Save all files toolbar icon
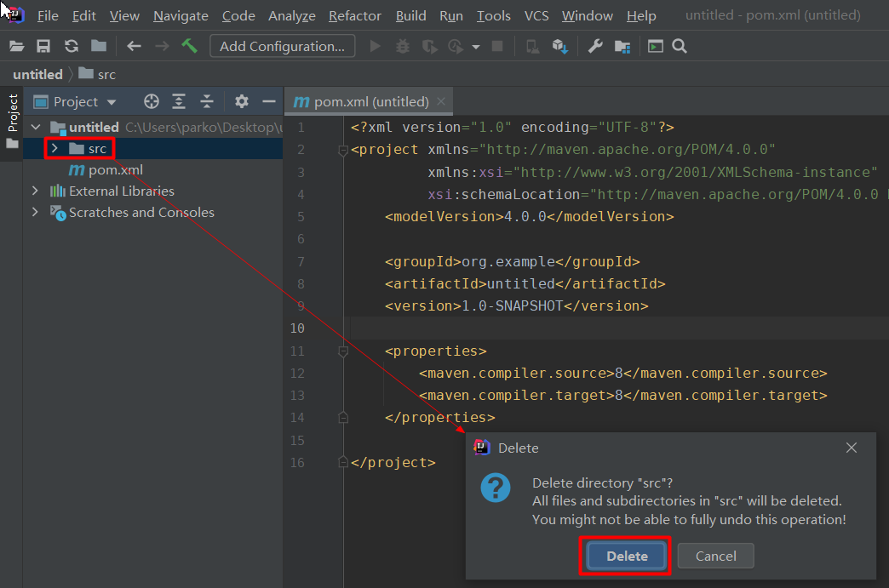 tap(43, 47)
